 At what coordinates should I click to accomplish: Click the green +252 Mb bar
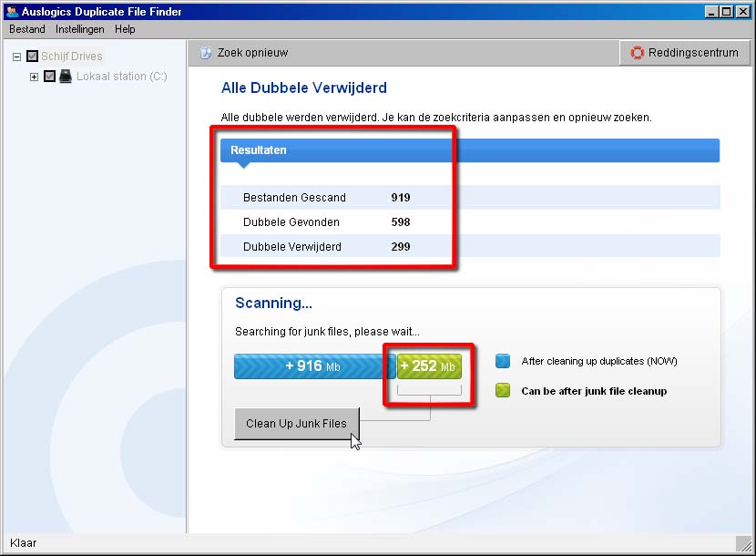coord(429,366)
